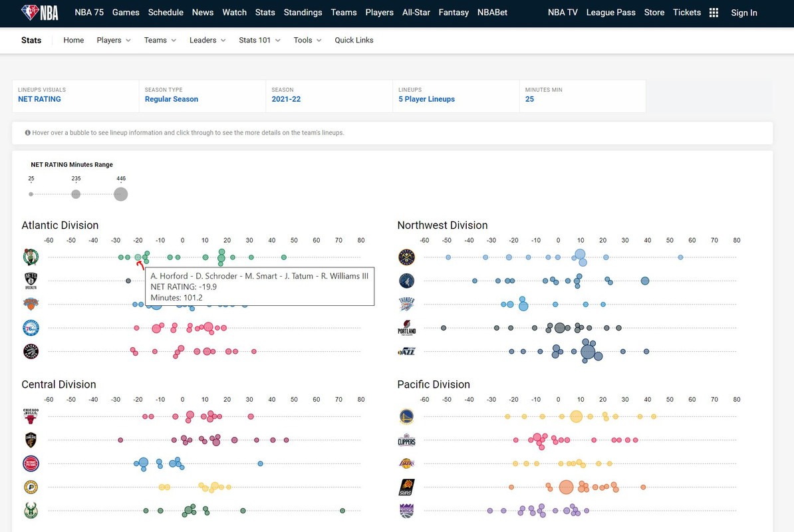Click the Toronto Raptors team logo

pos(31,351)
